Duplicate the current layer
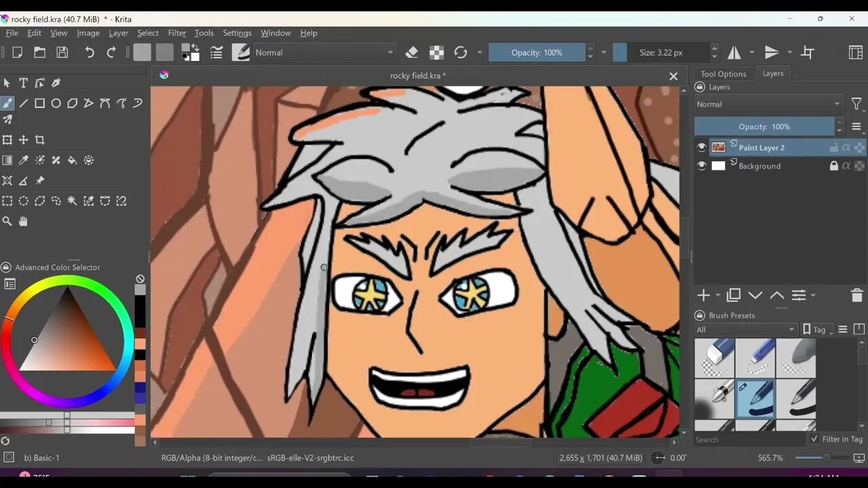Screen dimensions: 868x488 pyautogui.click(x=733, y=295)
